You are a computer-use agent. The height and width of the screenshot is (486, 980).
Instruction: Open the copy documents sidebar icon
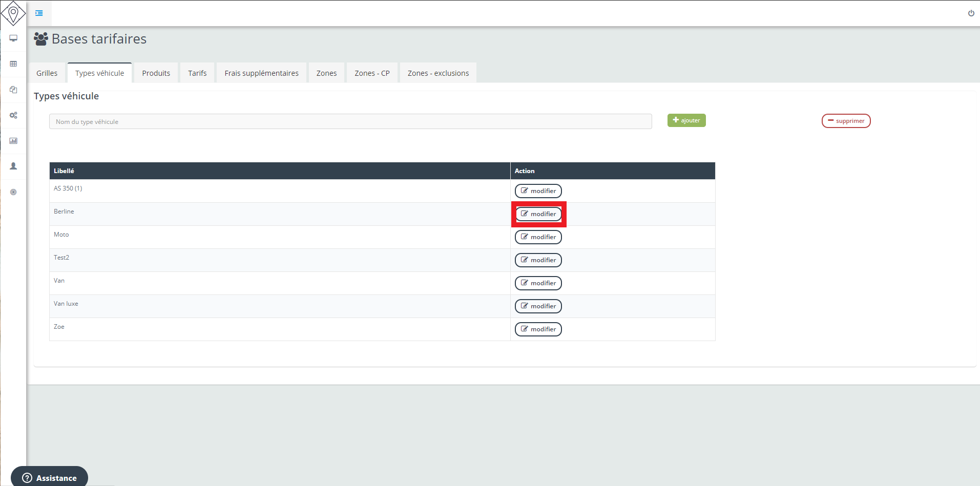point(13,90)
